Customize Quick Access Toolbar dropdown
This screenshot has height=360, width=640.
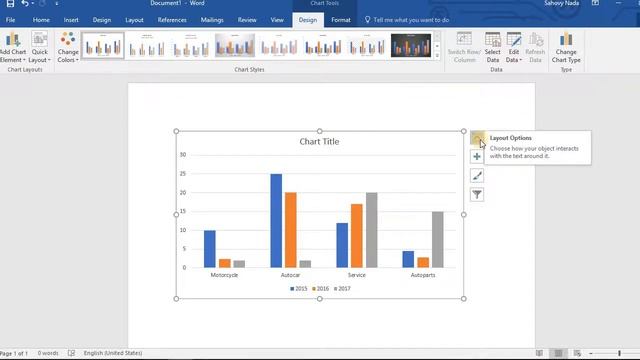click(56, 4)
